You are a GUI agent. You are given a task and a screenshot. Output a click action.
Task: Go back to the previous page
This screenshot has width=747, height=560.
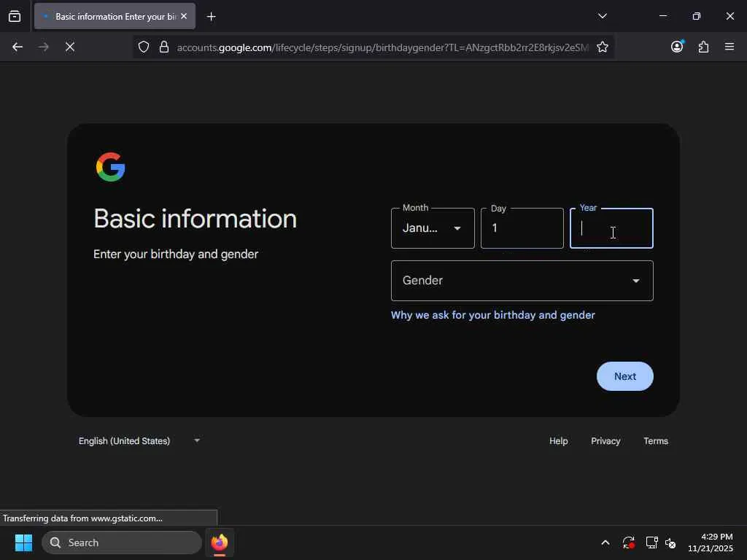pyautogui.click(x=18, y=47)
